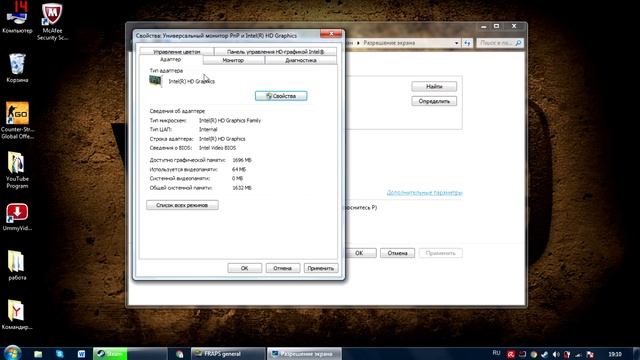This screenshot has width=640, height=360.
Task: Select the Адаптер tab
Action: point(171,60)
